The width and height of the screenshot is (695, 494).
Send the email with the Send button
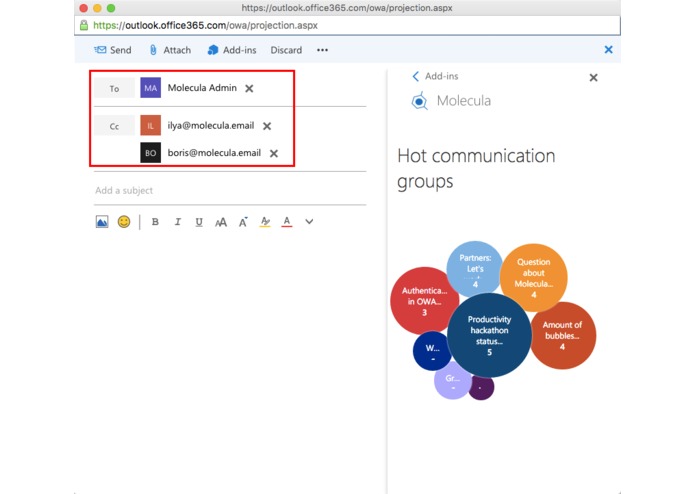[x=113, y=50]
